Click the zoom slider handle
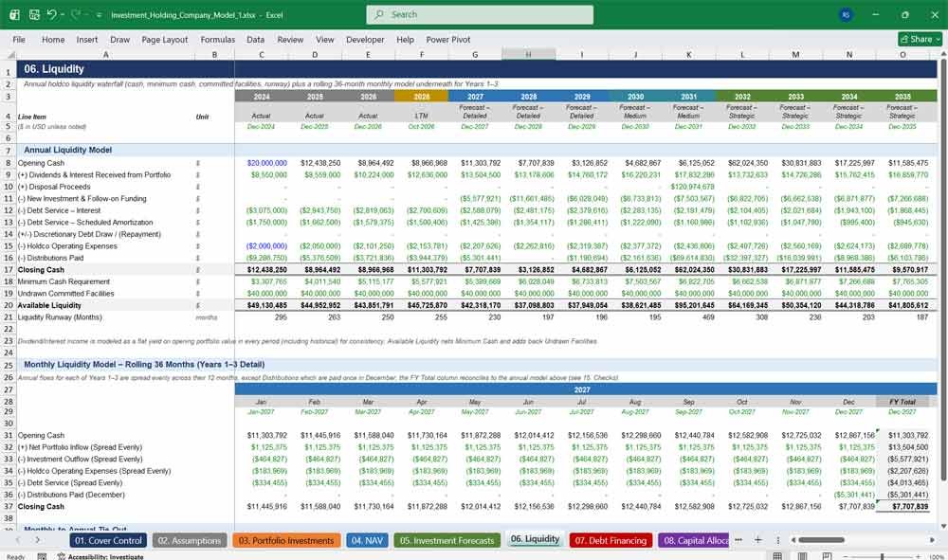 point(882,556)
